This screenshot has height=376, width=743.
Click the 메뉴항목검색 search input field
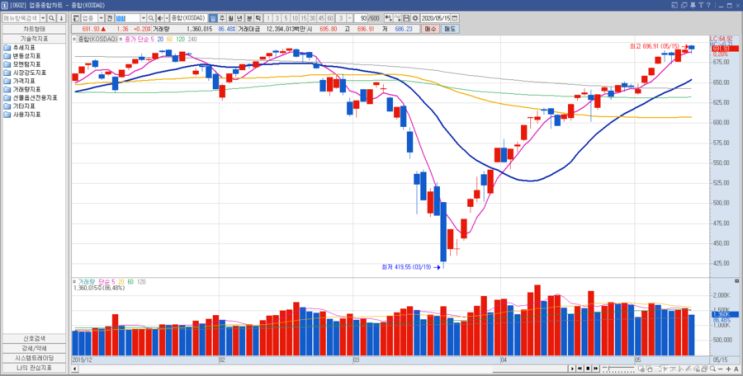[21, 18]
